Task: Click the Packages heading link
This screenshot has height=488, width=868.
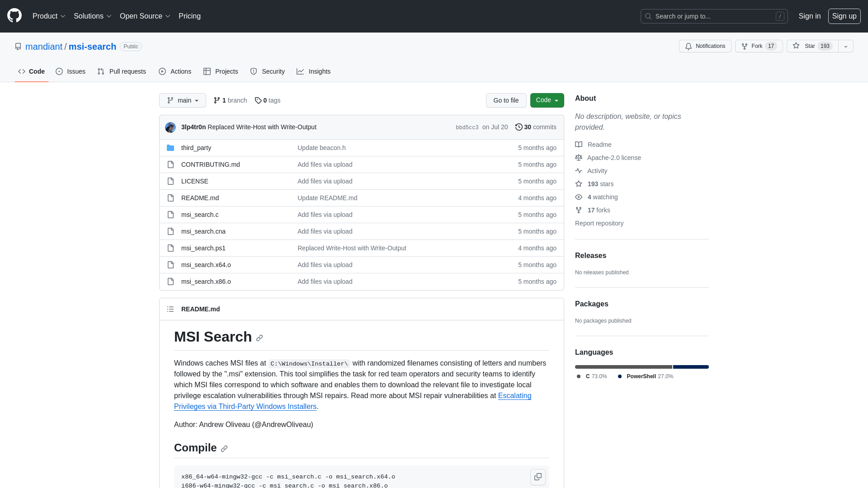Action: tap(591, 304)
